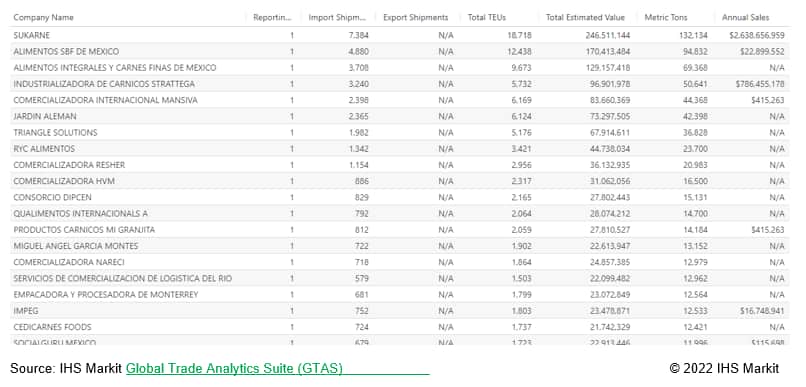Select the TRIANGLE SOLUTIONS row

tap(399, 133)
